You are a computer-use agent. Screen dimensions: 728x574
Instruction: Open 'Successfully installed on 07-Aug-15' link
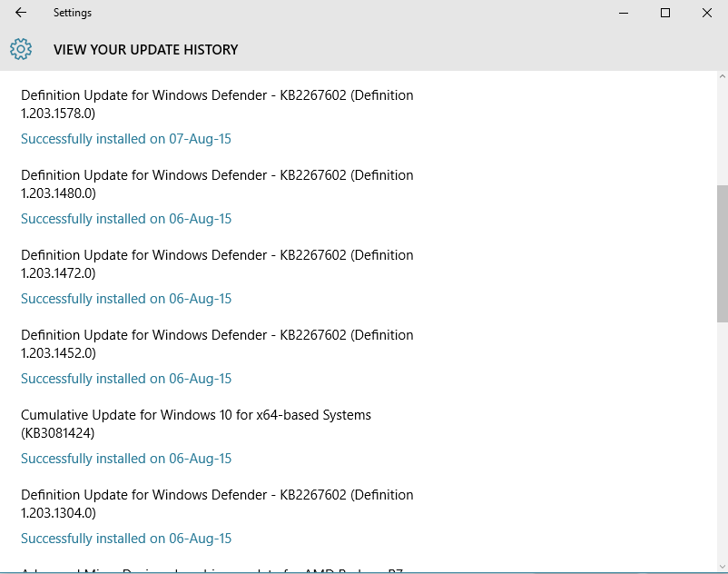[126, 139]
